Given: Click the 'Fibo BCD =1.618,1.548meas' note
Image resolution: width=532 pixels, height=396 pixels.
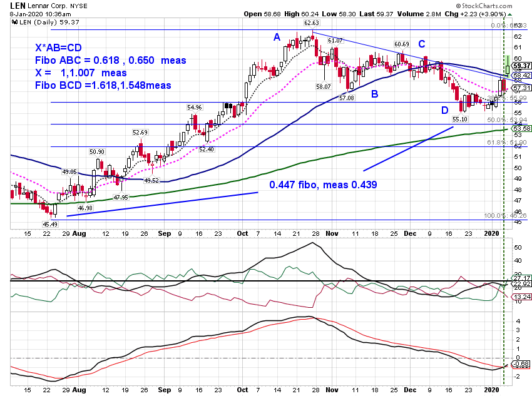Looking at the screenshot, I should point(103,86).
